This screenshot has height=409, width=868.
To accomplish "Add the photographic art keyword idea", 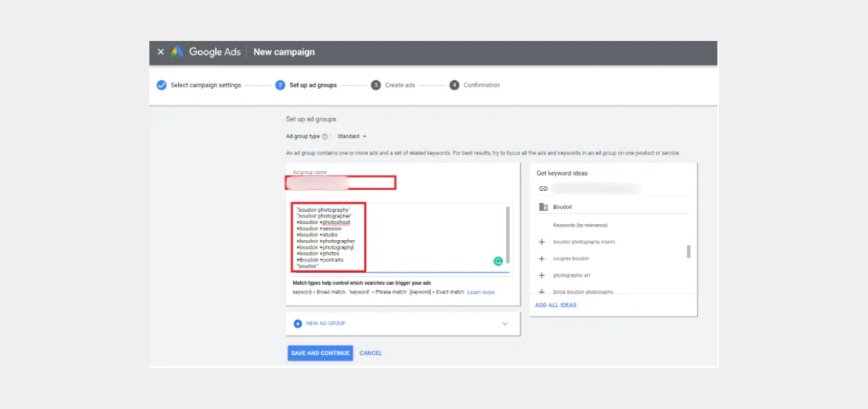I will click(542, 275).
